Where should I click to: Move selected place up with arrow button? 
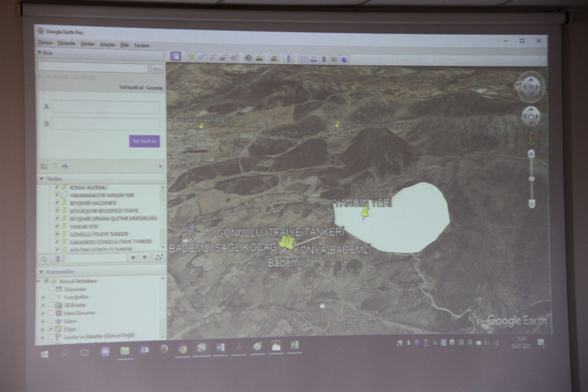[x=133, y=257]
